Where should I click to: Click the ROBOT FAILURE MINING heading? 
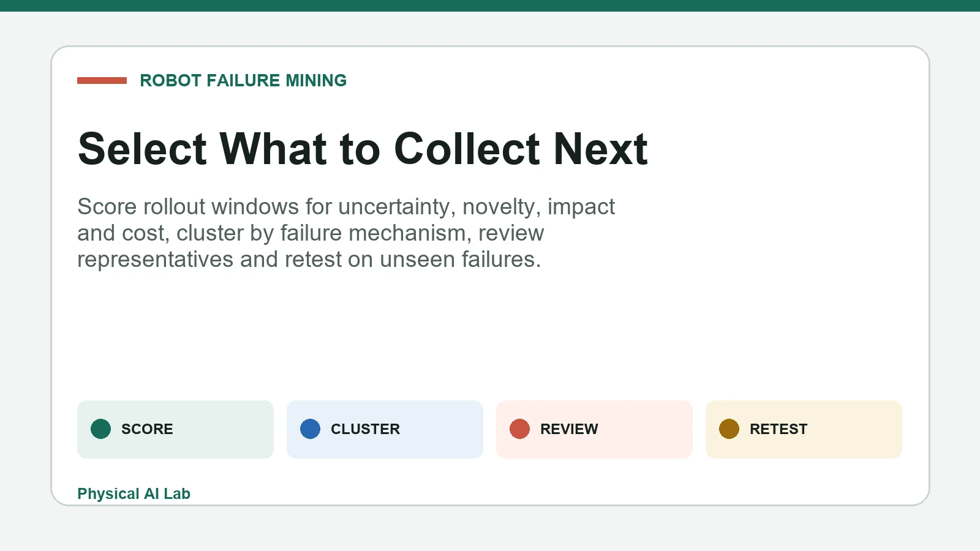click(243, 80)
